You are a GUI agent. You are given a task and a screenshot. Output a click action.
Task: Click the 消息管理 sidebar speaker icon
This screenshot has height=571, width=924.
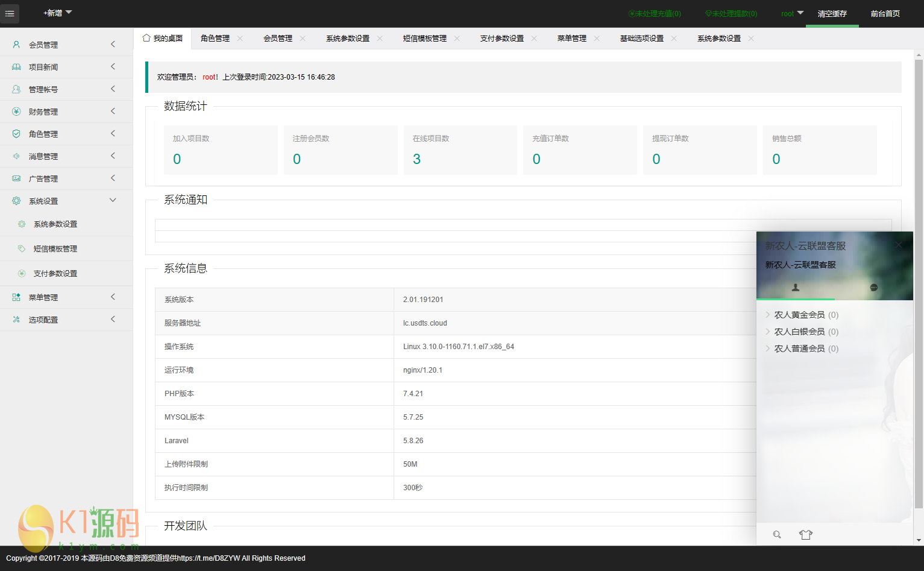(16, 156)
